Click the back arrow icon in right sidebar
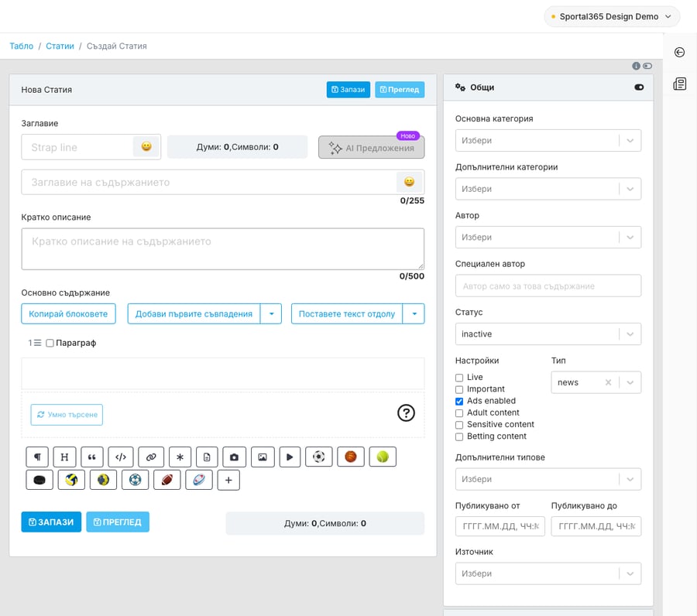 pos(679,53)
